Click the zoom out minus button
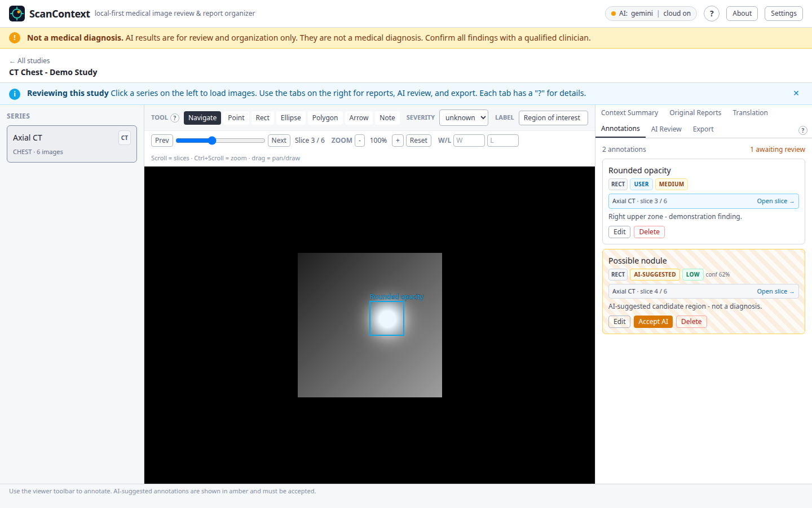Screen dimensions: 812x508 [x=360, y=141]
